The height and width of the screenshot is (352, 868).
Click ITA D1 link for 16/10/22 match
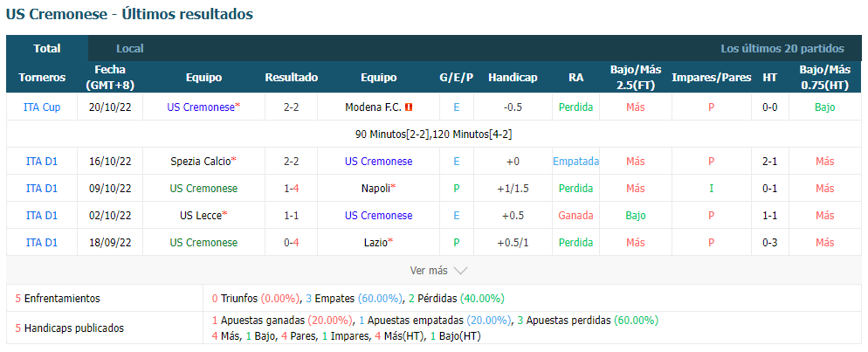pyautogui.click(x=42, y=161)
